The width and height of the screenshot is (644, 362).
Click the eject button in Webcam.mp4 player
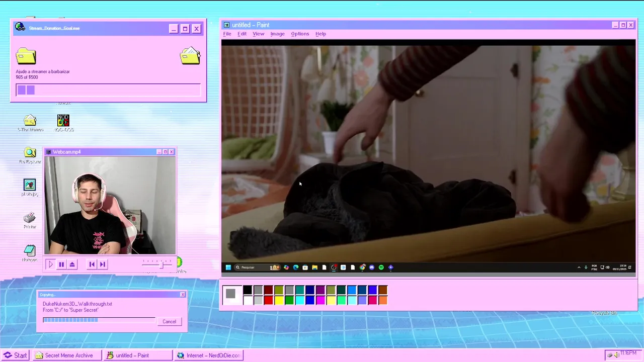[x=72, y=264]
